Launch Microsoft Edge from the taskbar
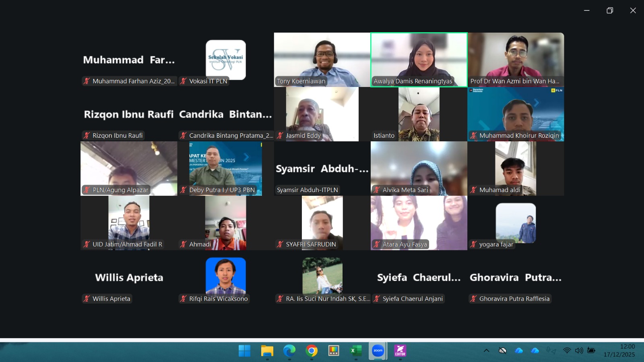This screenshot has width=644, height=362. coord(289,351)
